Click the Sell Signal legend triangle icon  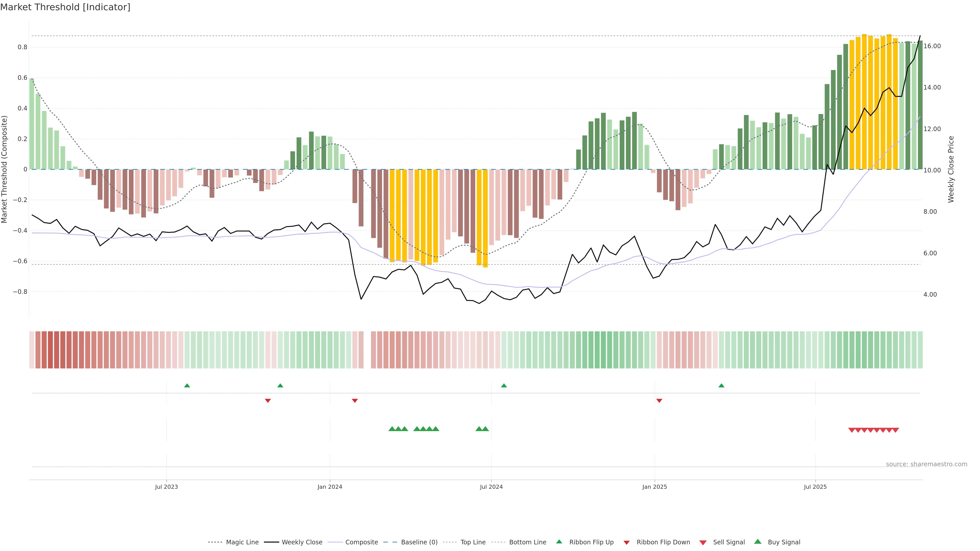coord(703,543)
